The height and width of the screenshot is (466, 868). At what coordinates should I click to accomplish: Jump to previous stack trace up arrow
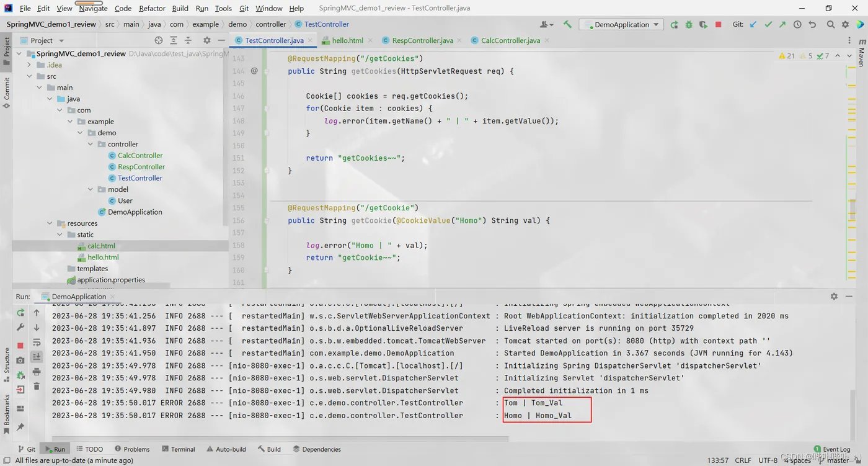pos(37,313)
